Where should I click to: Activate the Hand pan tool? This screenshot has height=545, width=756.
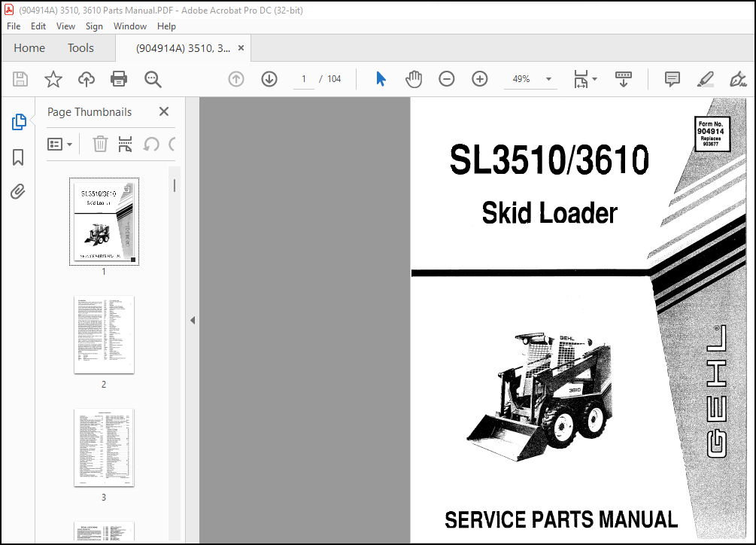click(x=413, y=79)
